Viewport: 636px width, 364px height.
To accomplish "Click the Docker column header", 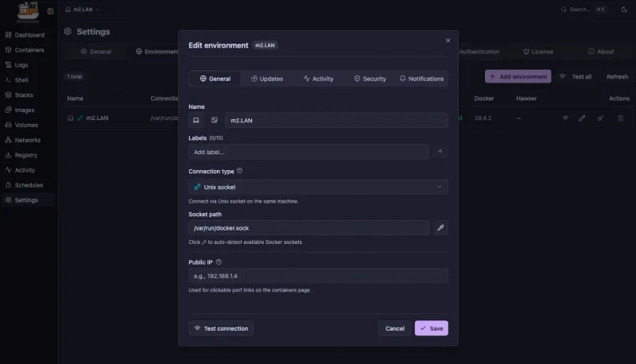I will click(484, 99).
